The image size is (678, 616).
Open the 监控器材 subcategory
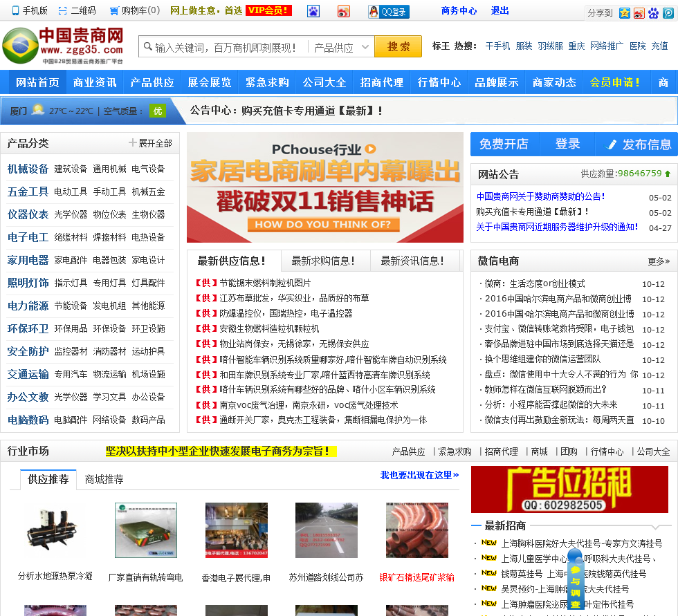(71, 351)
